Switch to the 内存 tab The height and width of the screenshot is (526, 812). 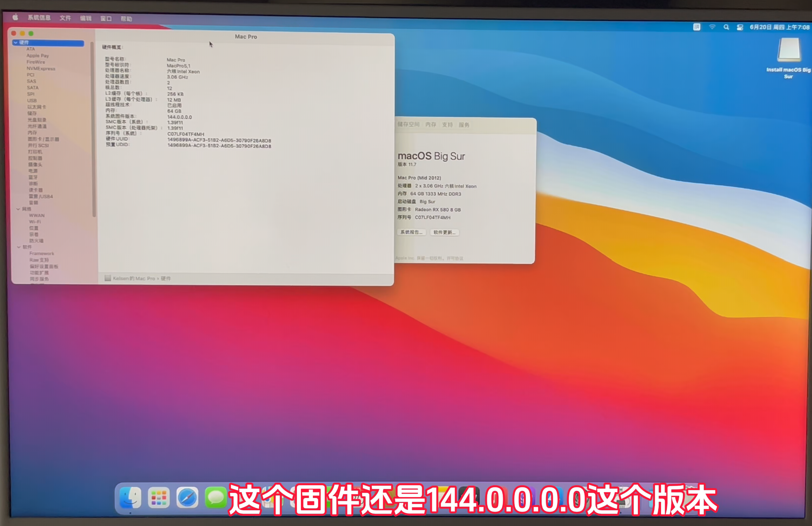[431, 125]
